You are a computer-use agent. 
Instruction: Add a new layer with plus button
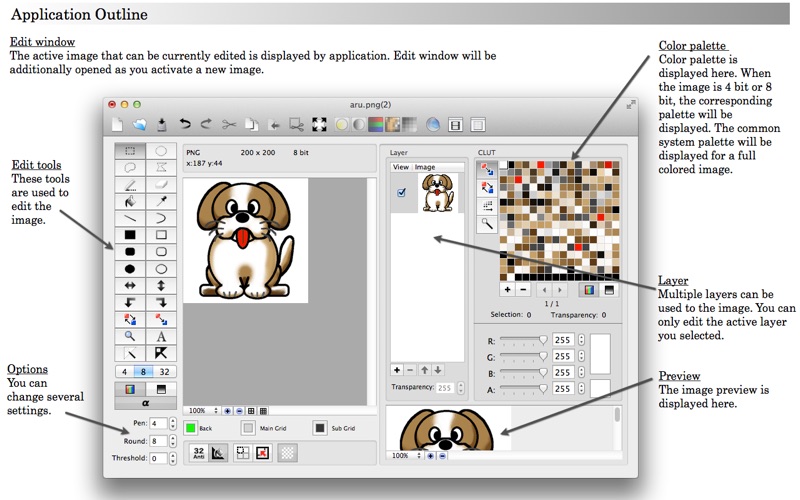click(397, 370)
